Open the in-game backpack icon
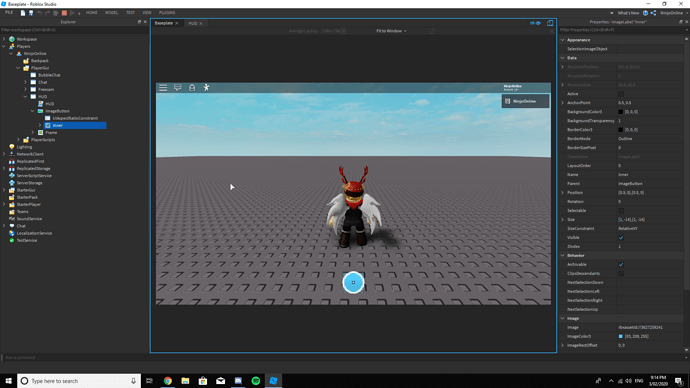Viewport: 690px width, 388px height. 192,88
